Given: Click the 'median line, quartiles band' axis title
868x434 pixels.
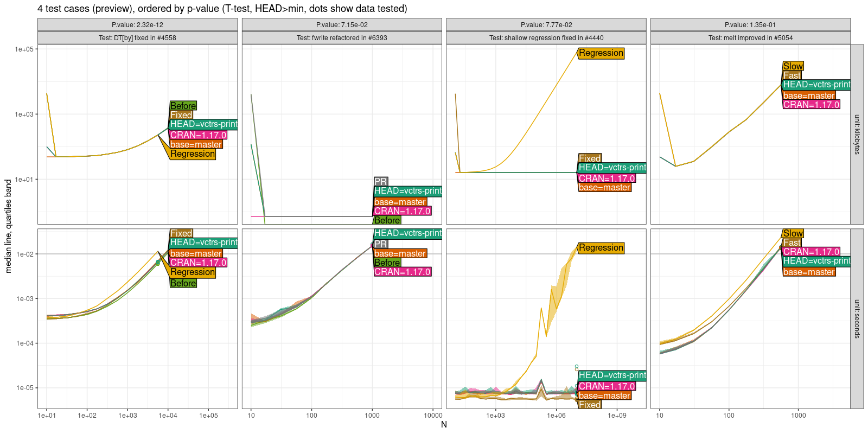Looking at the screenshot, I should click(x=8, y=226).
